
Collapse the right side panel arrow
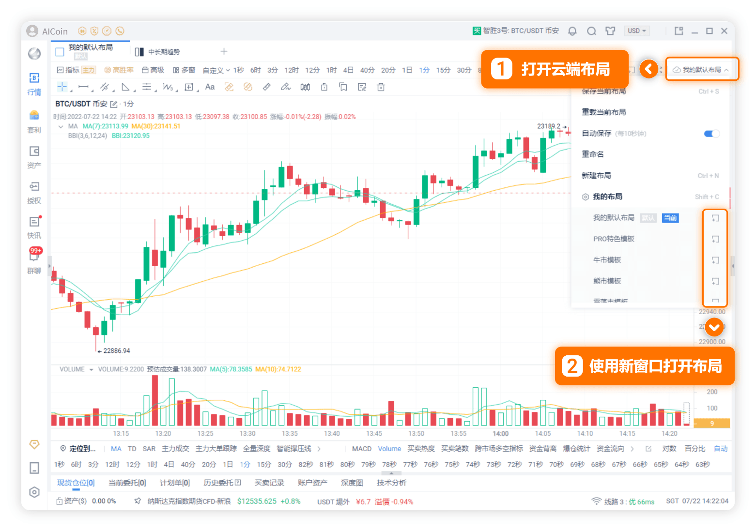pos(732,266)
